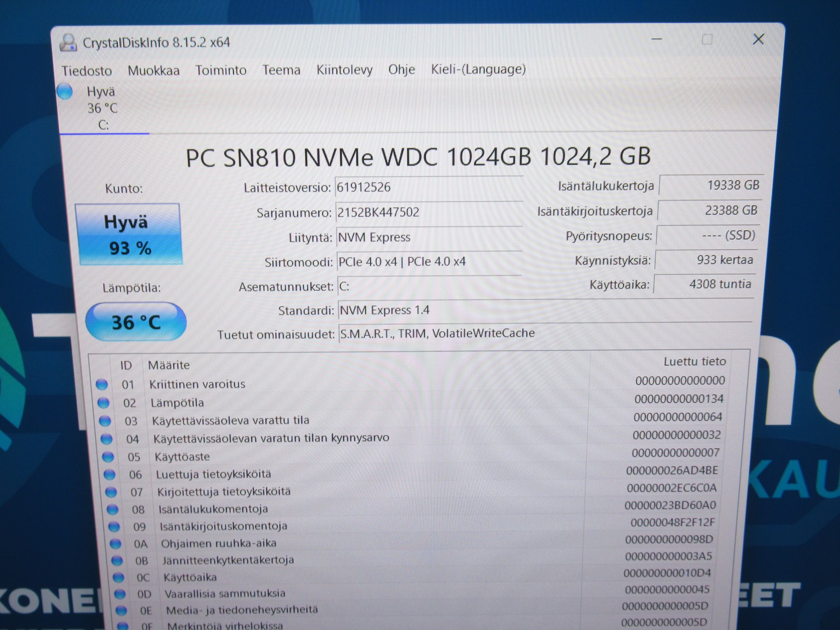Click the status orb for Ohjaimen ruuhka-aika
Image resolution: width=840 pixels, height=630 pixels.
(x=116, y=544)
